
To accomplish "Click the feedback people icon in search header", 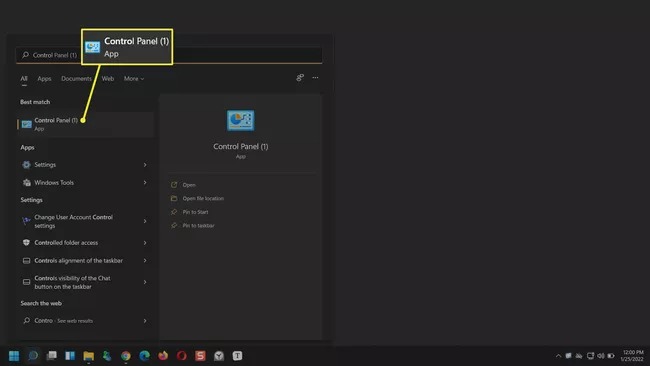I will (x=300, y=78).
